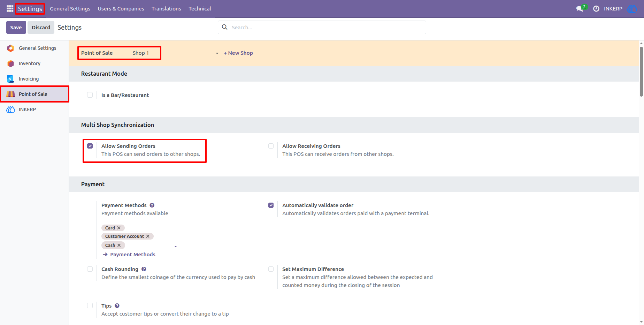Screen dimensions: 644x325
Task: Click the Settings app title
Action: [30, 9]
